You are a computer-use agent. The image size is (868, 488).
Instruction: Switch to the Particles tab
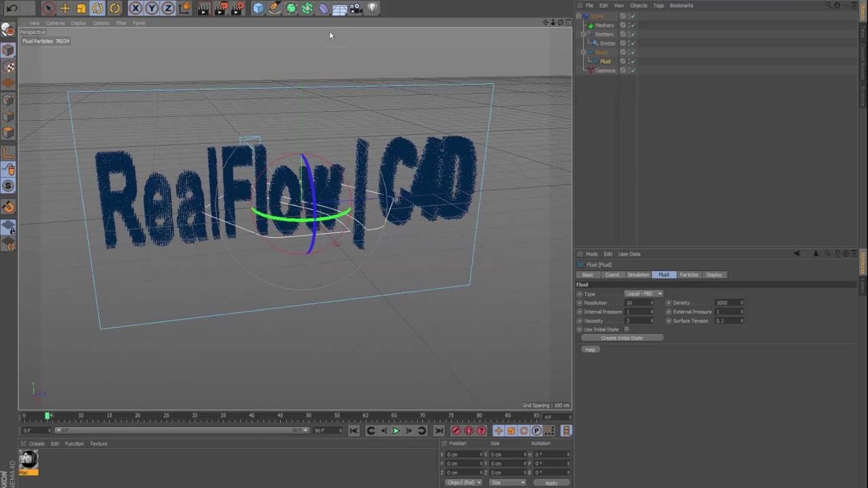point(689,274)
